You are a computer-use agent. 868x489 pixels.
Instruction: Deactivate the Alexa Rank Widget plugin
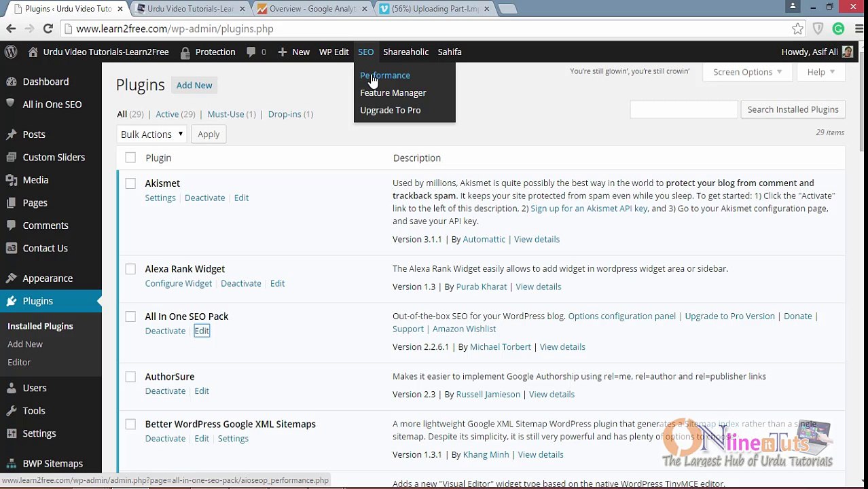[x=240, y=283]
